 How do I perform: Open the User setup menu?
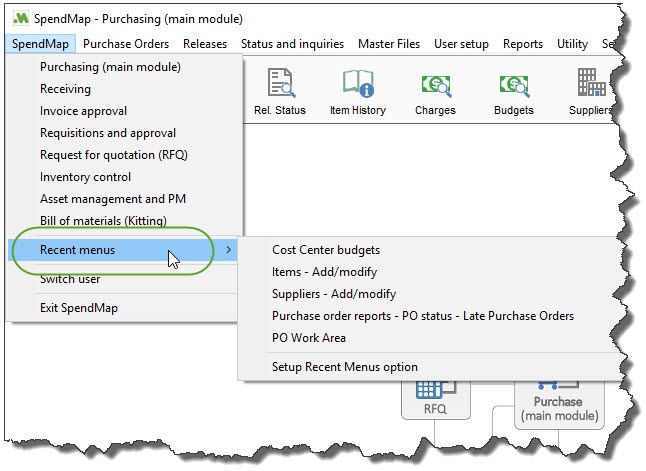click(461, 44)
